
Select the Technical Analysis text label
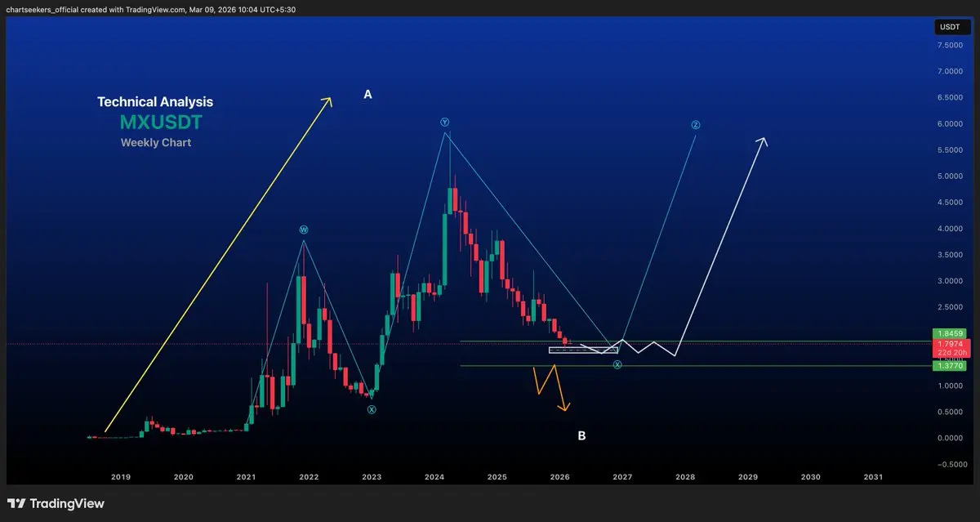point(155,102)
